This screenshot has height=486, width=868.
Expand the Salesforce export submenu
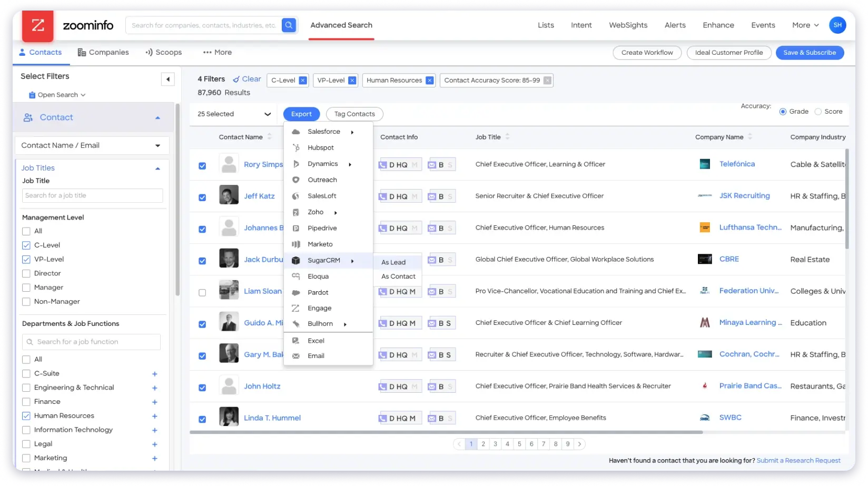[328, 132]
